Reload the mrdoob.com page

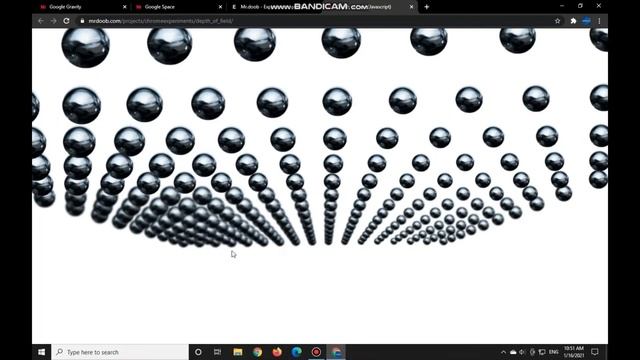[x=67, y=21]
